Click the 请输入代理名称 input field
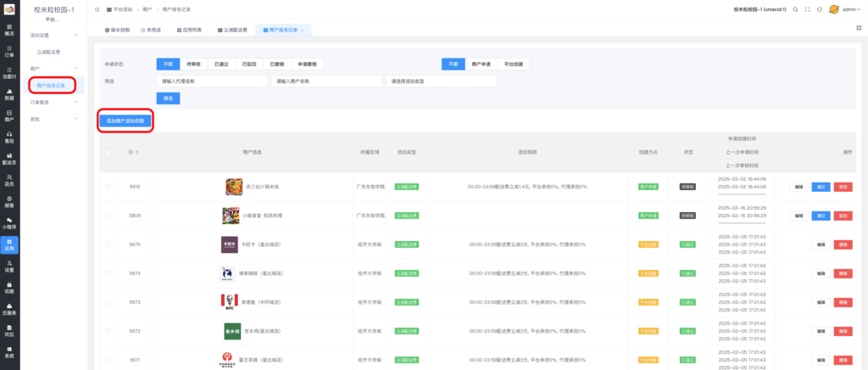The width and height of the screenshot is (868, 370). (211, 81)
